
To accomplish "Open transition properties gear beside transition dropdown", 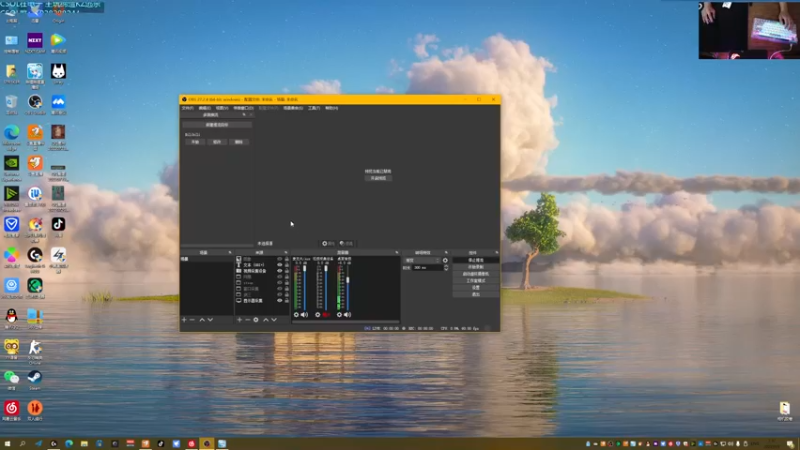I will tap(445, 260).
